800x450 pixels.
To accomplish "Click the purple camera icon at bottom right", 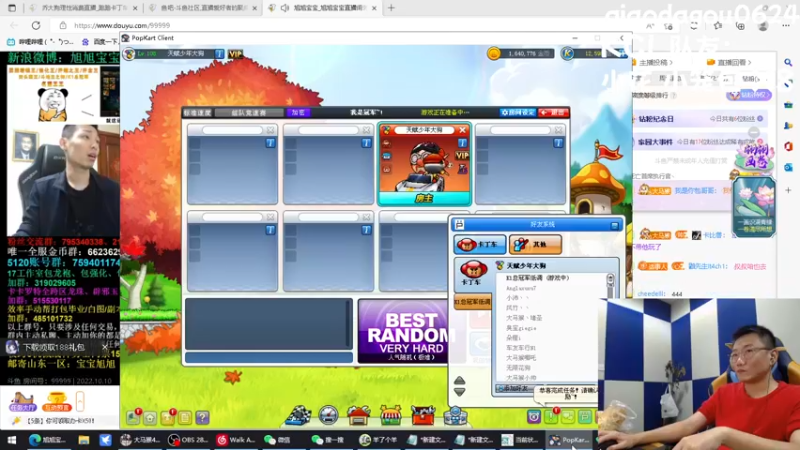I will pos(534,417).
